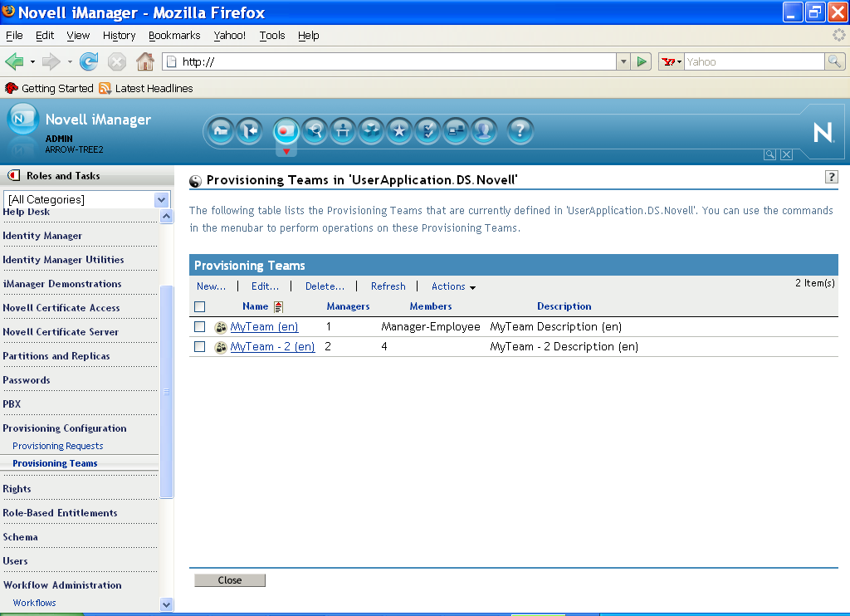
Task: Click the user silhouettes icon in toolbar
Action: (484, 130)
